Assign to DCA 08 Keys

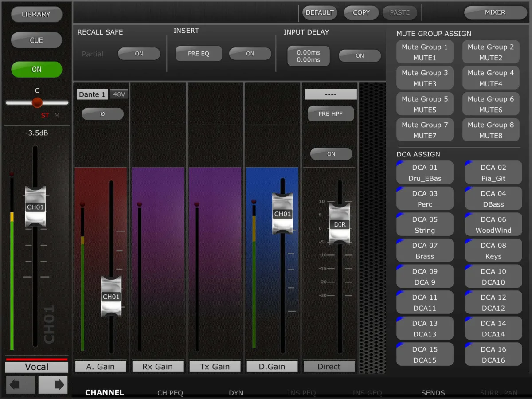click(x=493, y=250)
